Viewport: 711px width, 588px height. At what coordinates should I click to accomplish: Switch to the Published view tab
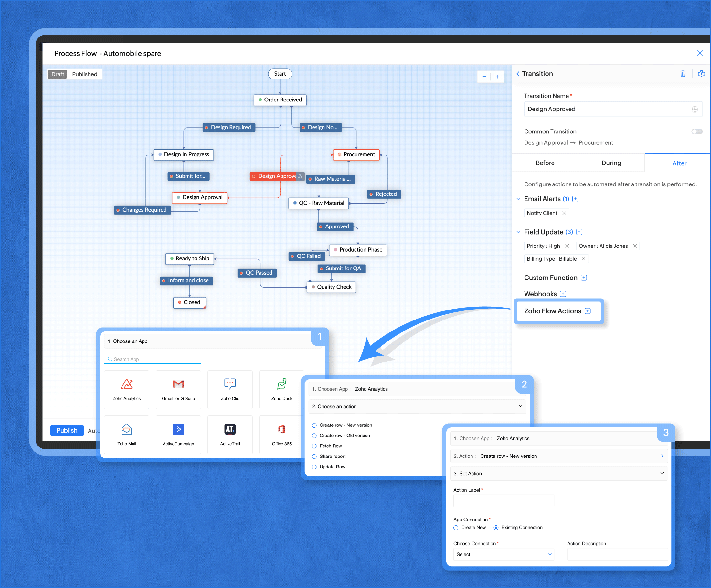click(85, 74)
